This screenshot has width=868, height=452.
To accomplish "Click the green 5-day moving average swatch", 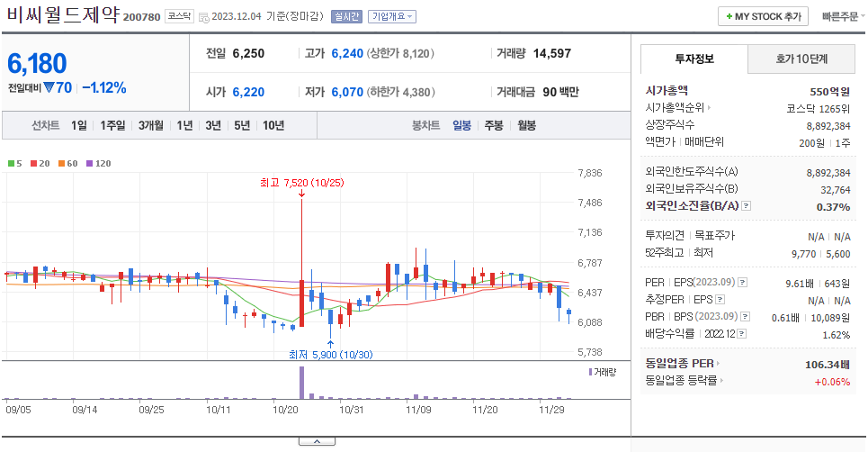I will (x=11, y=163).
